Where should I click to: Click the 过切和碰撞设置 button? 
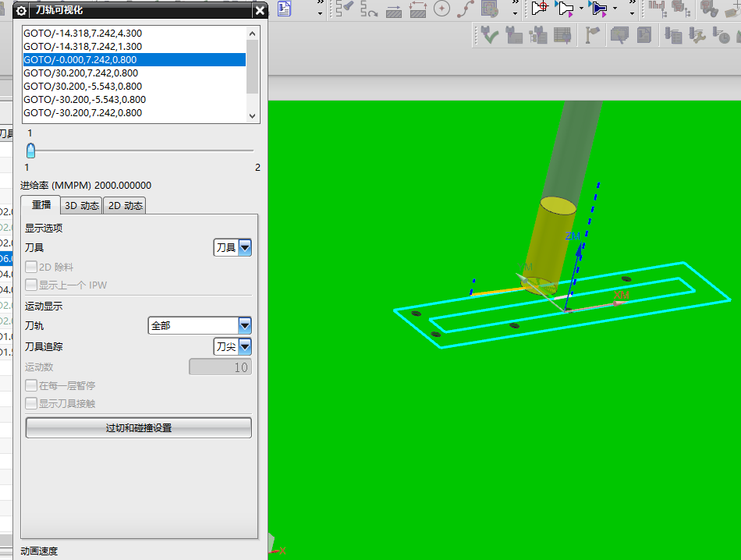(x=139, y=427)
